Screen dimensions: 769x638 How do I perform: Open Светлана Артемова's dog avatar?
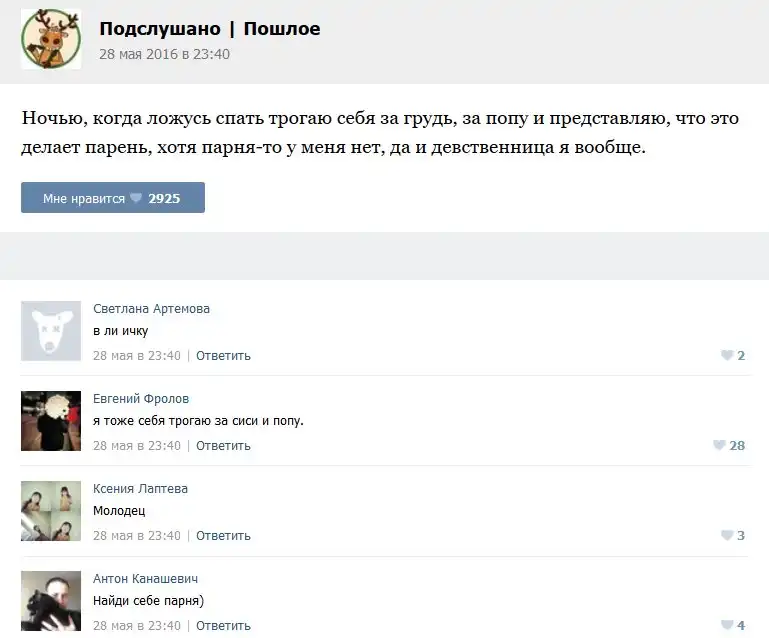[51, 331]
